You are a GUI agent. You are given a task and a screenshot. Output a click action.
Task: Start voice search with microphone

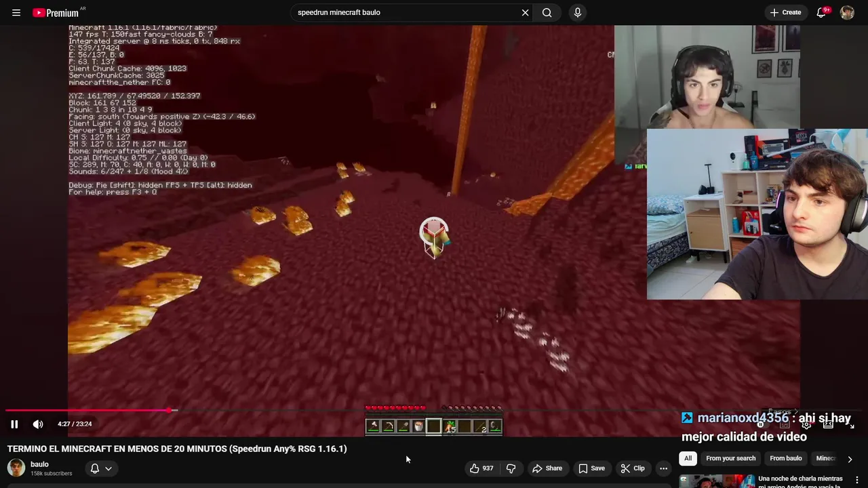(x=578, y=12)
